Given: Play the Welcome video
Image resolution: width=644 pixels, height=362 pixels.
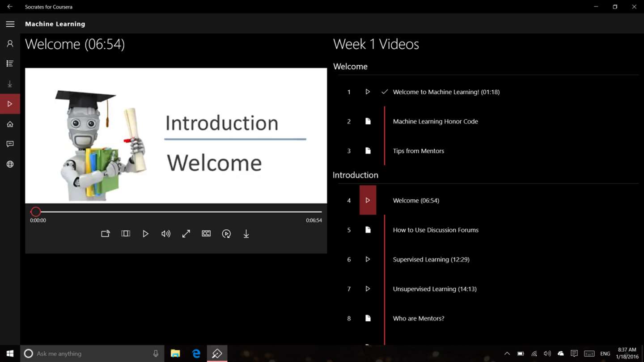Looking at the screenshot, I should [x=145, y=234].
